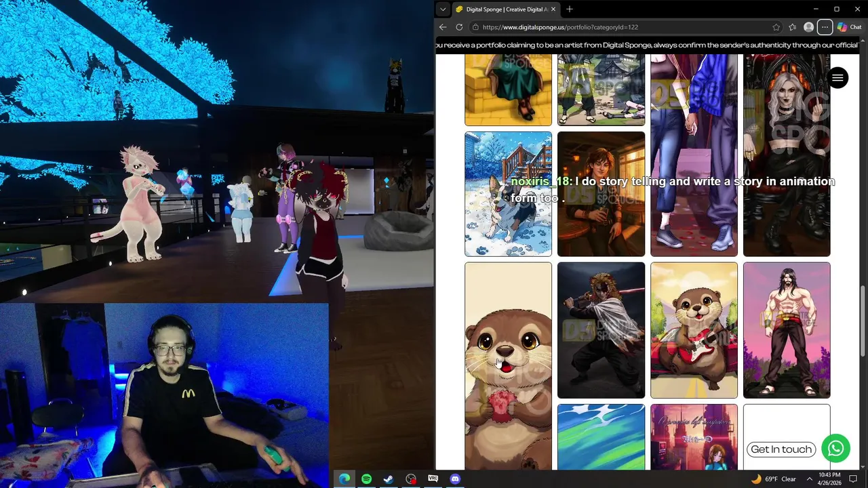
Task: Open the green and blue abstract artwork
Action: click(601, 436)
